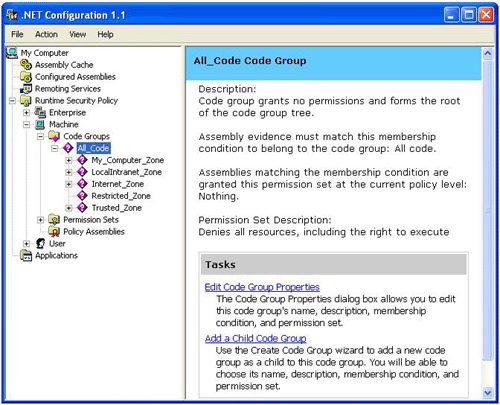Select Internet_Zone in the tree
Screen dimensions: 500x405
(x=118, y=184)
